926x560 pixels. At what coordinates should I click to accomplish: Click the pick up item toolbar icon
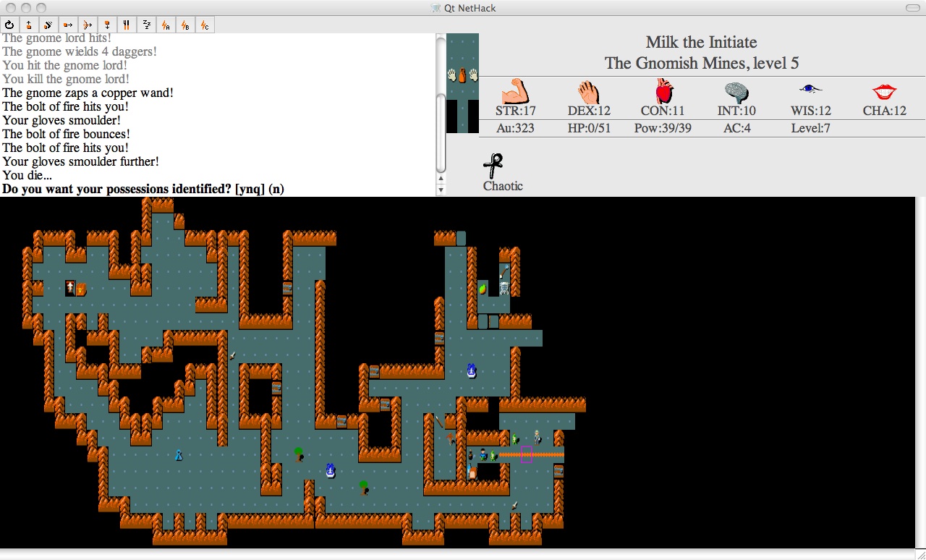[x=30, y=25]
